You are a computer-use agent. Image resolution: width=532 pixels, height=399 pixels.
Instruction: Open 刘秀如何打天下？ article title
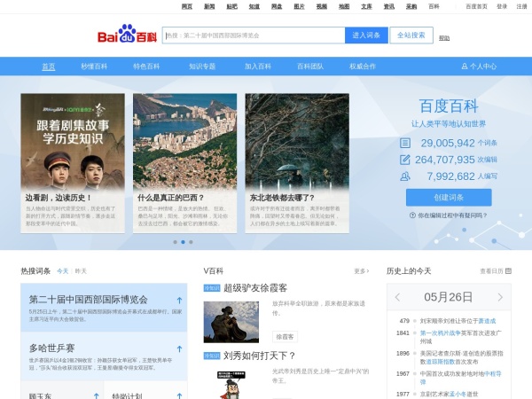(x=259, y=356)
